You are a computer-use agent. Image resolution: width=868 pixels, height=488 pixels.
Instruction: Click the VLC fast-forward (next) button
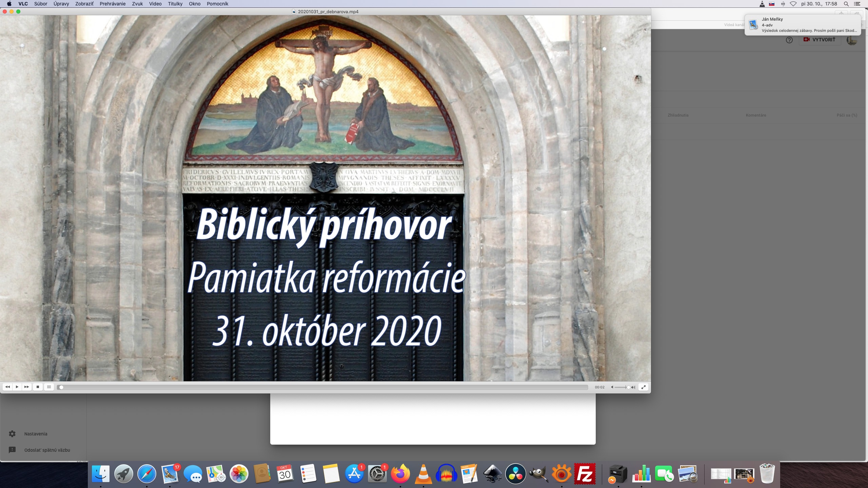[x=26, y=387]
